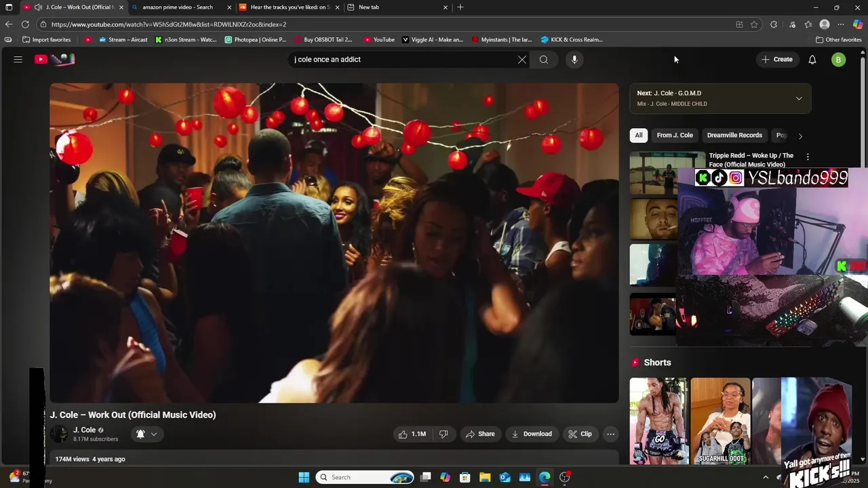868x488 pixels.
Task: Select the Dreamville Records filter chip
Action: (734, 135)
